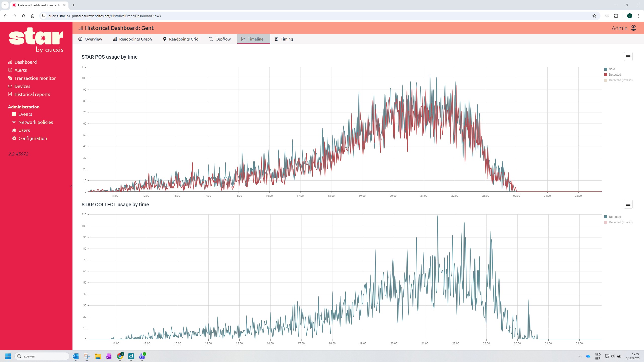Open Windows Start menu

[8, 356]
